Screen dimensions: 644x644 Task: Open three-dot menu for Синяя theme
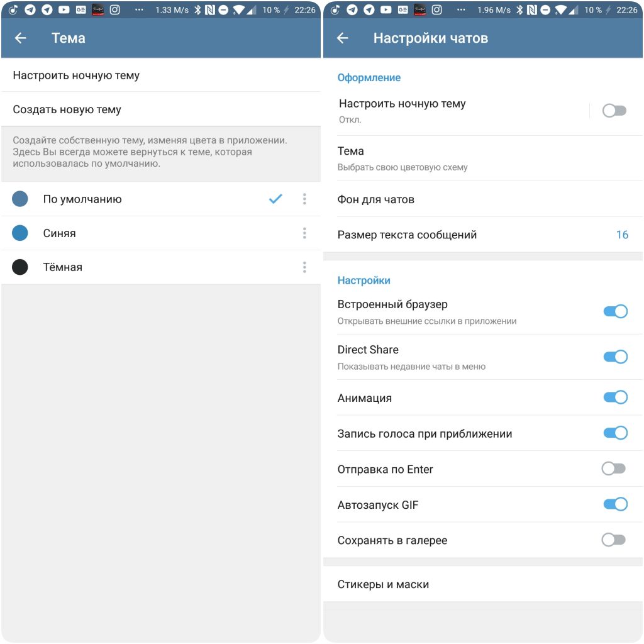click(304, 233)
